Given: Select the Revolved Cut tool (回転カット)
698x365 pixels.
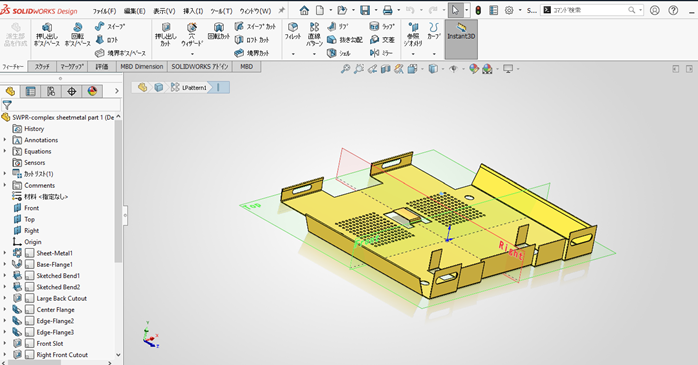Looking at the screenshot, I should (x=219, y=32).
